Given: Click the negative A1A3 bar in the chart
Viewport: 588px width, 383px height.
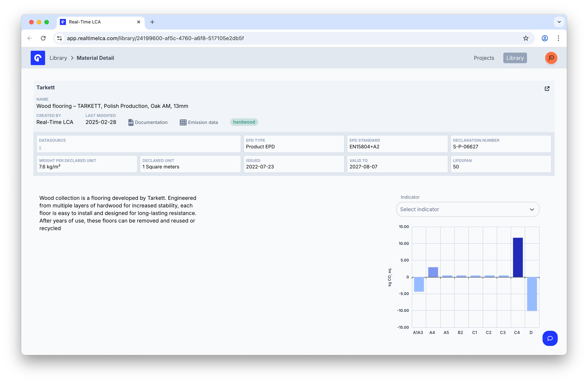Looking at the screenshot, I should [x=419, y=284].
